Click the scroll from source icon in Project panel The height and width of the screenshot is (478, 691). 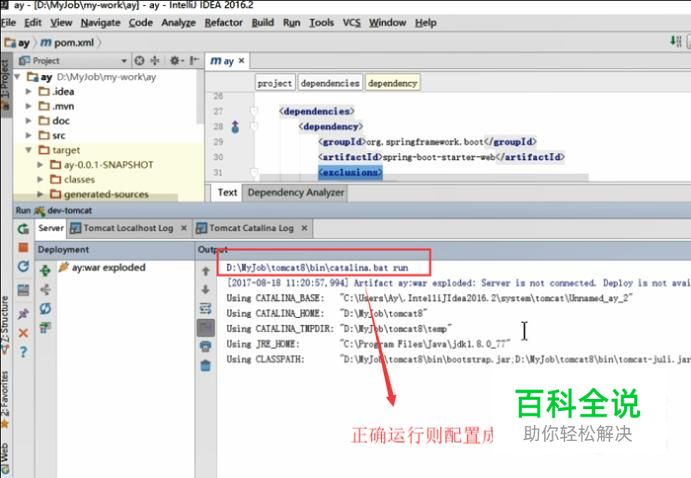139,61
